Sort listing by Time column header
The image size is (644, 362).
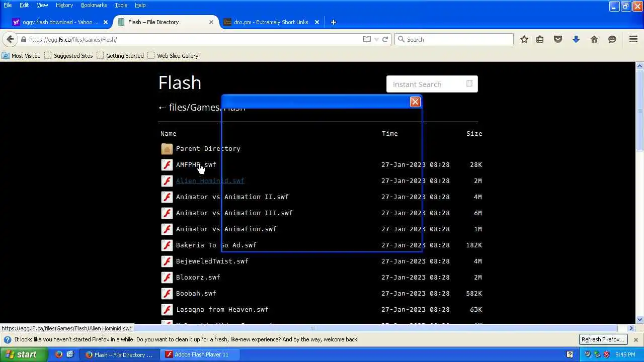tap(390, 134)
